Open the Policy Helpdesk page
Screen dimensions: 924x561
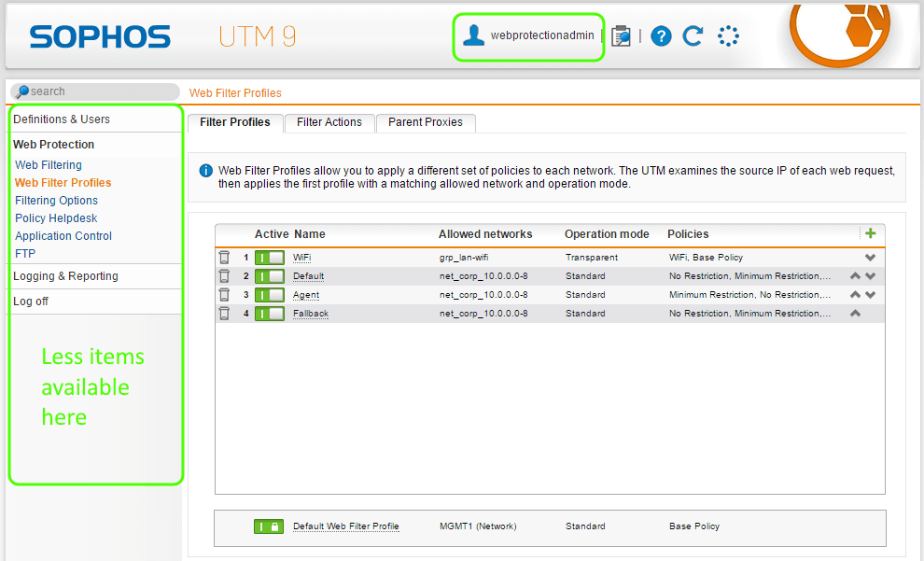[x=56, y=218]
